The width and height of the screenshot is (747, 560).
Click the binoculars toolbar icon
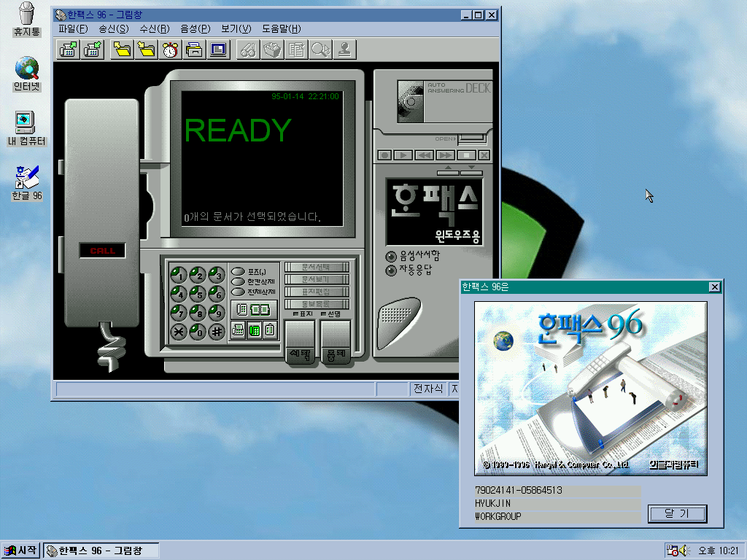pos(248,50)
